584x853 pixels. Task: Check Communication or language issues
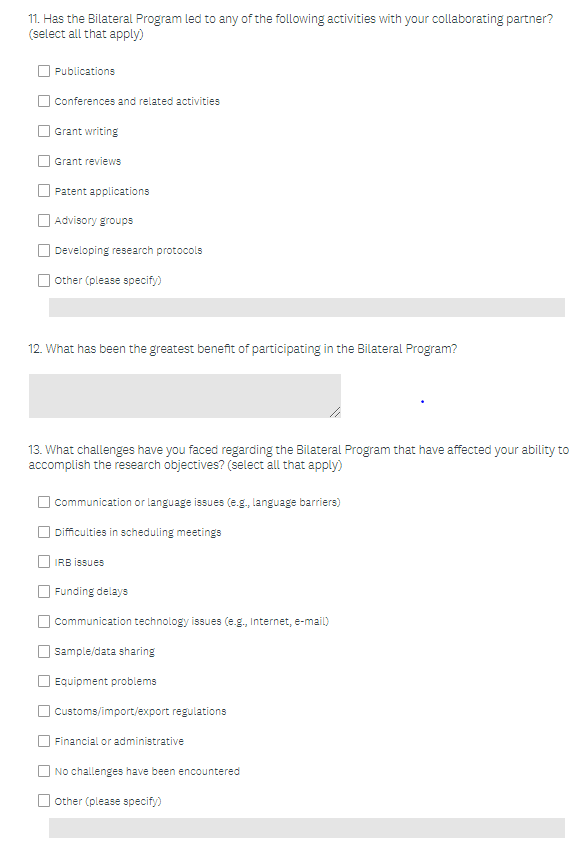tap(44, 502)
